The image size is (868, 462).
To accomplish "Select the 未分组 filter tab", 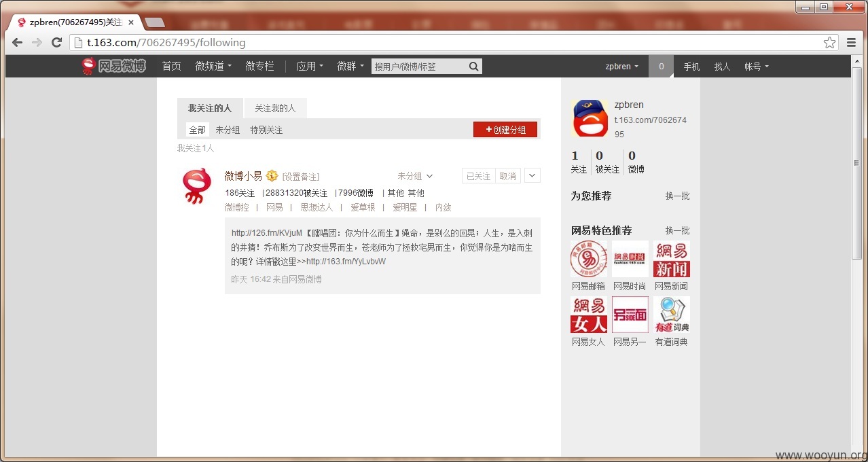I will [228, 130].
